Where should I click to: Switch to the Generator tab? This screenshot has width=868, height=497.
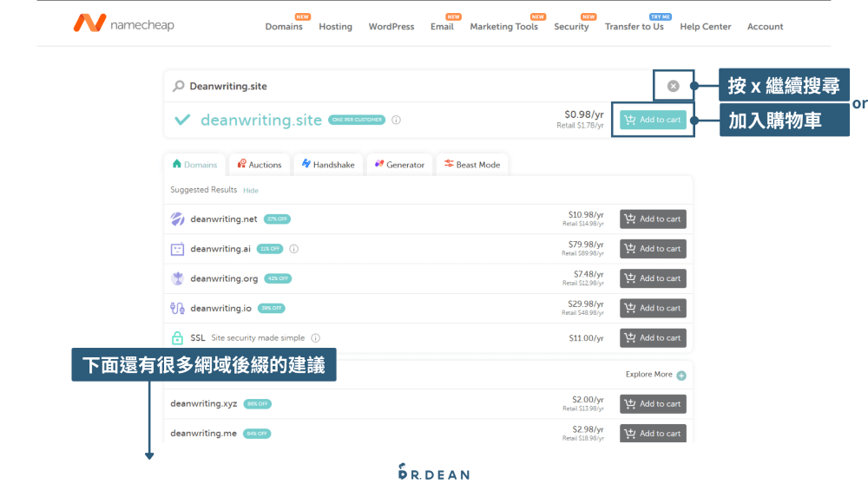[x=399, y=165]
